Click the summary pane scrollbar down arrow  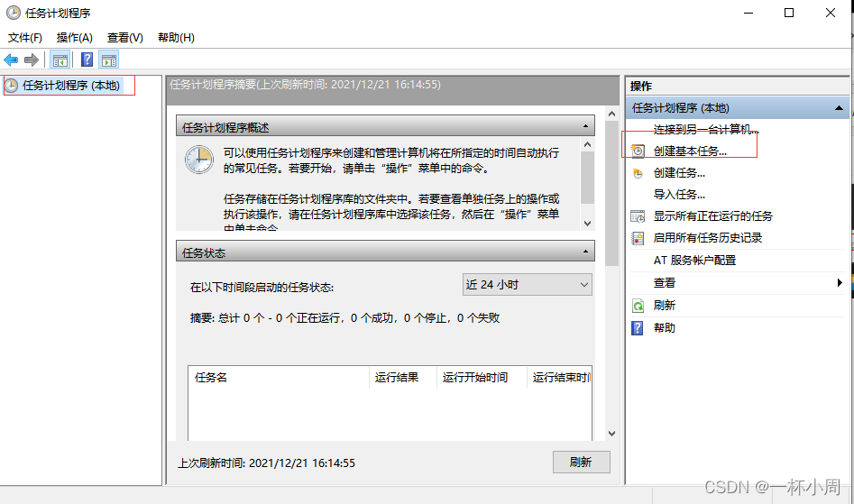(x=611, y=434)
